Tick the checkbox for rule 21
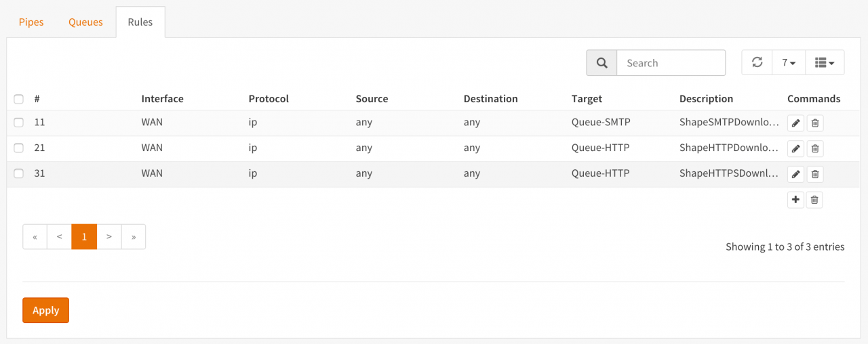This screenshot has height=344, width=868. pos(19,148)
